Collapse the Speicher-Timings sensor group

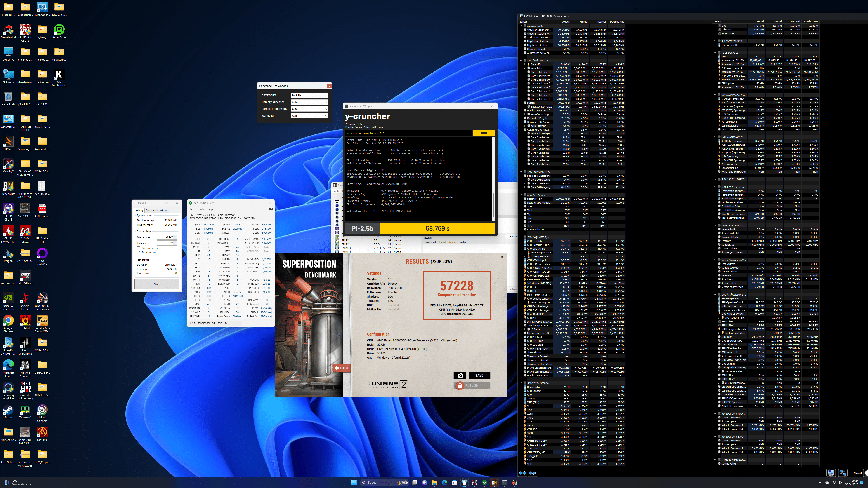(x=521, y=195)
